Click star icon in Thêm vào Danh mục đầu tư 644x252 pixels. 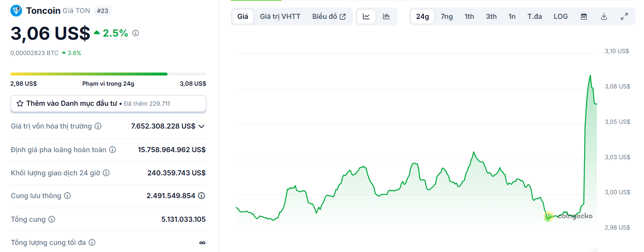20,103
